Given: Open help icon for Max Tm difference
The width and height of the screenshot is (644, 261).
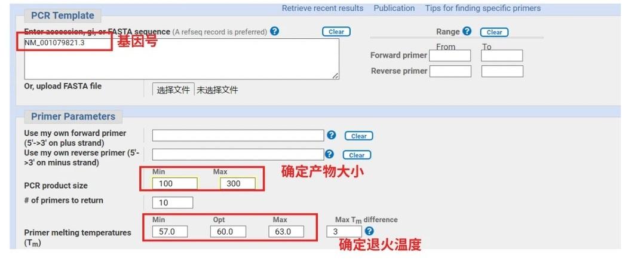Looking at the screenshot, I should click(x=369, y=231).
